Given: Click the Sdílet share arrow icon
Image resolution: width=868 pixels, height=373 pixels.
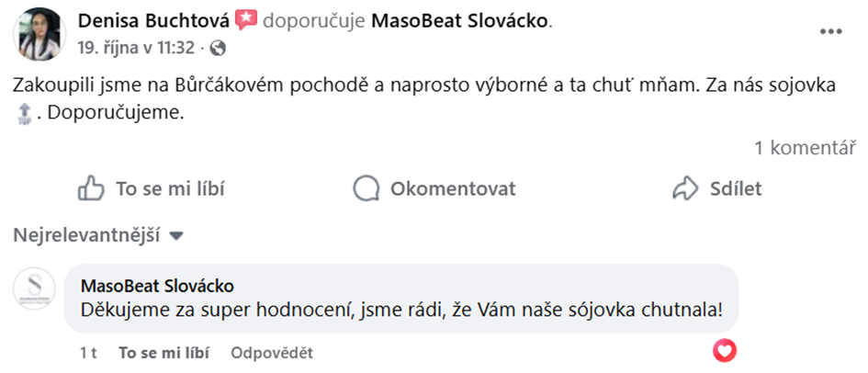Looking at the screenshot, I should click(686, 189).
